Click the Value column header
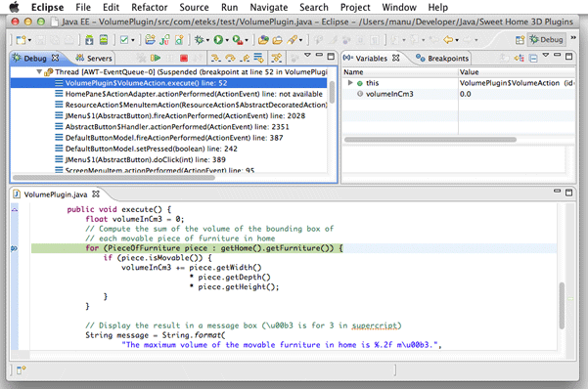 pos(517,72)
